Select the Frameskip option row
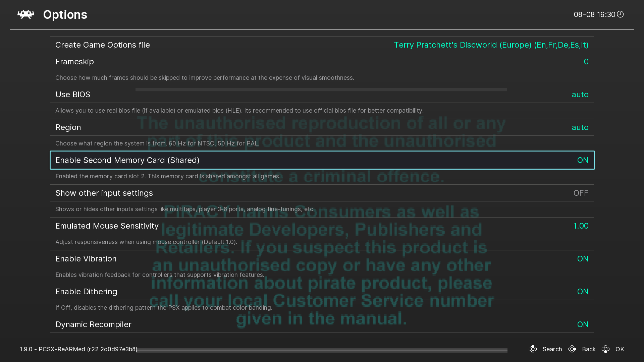 tap(322, 62)
